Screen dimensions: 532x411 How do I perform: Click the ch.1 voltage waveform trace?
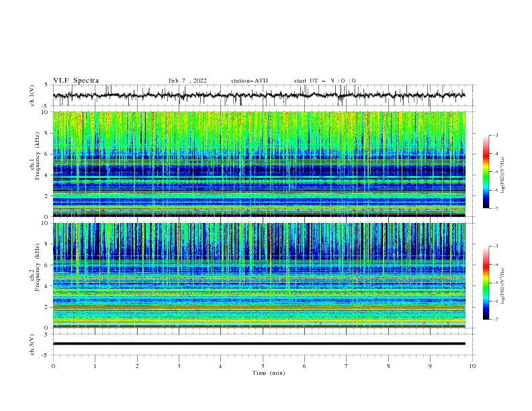[x=259, y=95]
